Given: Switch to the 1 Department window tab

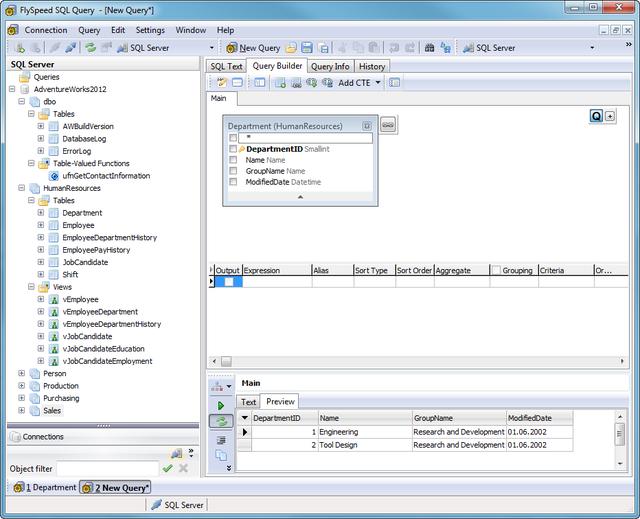Looking at the screenshot, I should click(x=45, y=487).
